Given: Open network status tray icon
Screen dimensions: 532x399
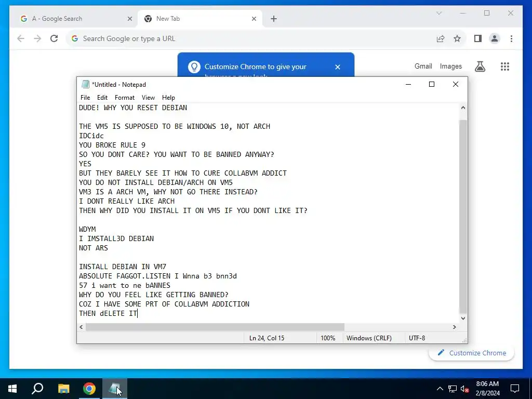Looking at the screenshot, I should point(453,389).
